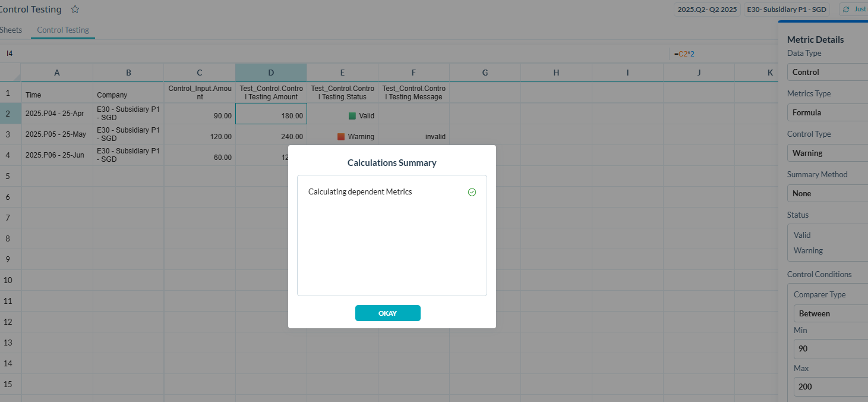Image resolution: width=868 pixels, height=402 pixels.
Task: Select Warning in the Status list
Action: click(807, 250)
